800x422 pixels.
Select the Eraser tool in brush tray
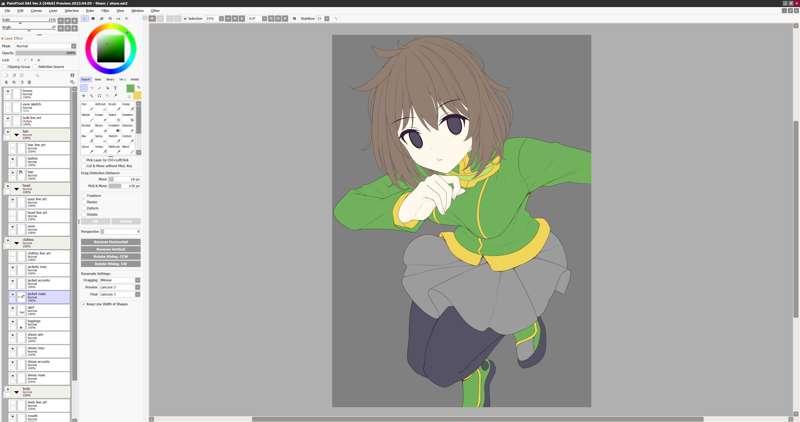tap(101, 117)
